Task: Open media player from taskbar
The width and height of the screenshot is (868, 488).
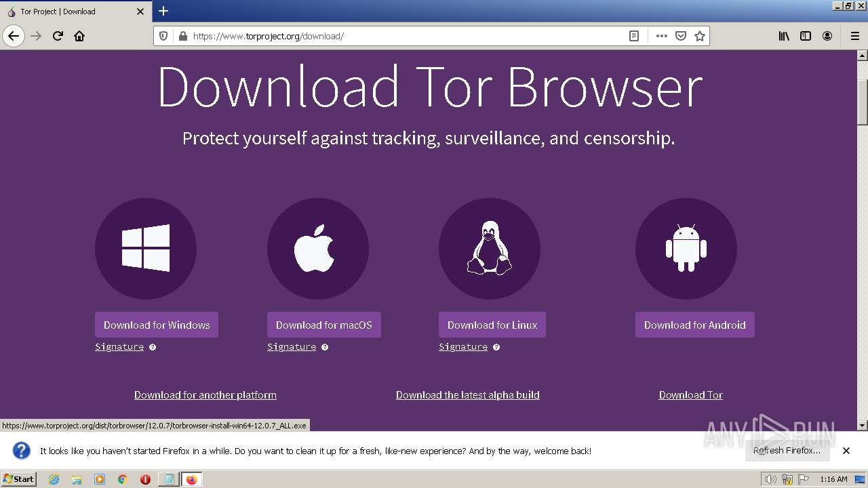Action: pos(100,479)
